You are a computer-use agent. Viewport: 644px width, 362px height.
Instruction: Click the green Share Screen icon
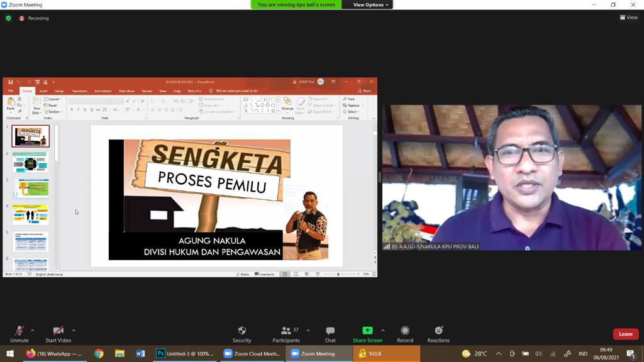pos(367,331)
